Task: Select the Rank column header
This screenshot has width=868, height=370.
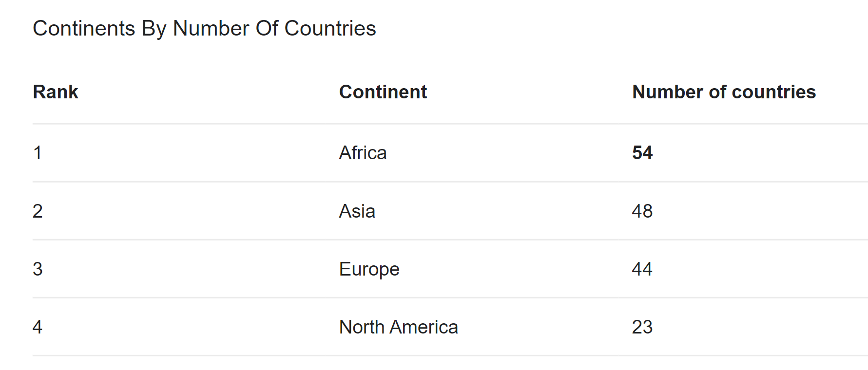Action: [x=56, y=92]
